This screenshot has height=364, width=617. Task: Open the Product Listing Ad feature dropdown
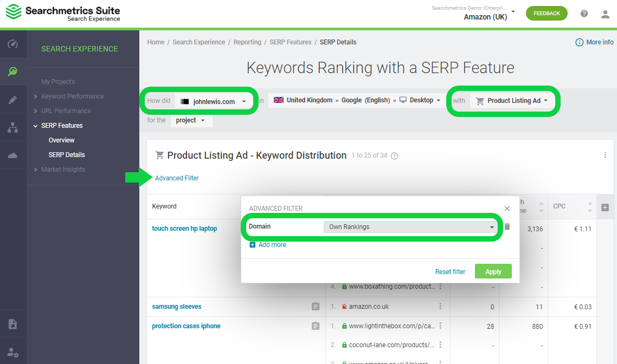511,101
